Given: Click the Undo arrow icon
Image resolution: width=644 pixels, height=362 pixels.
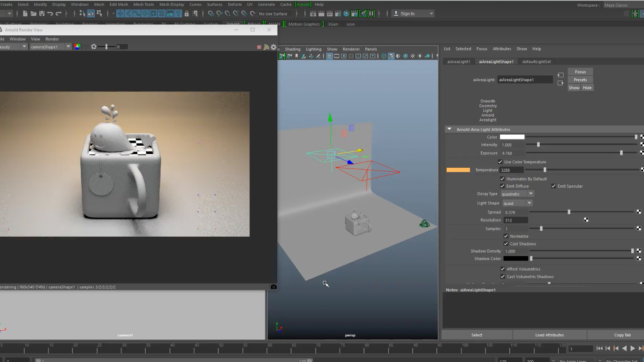Looking at the screenshot, I should pos(50,14).
